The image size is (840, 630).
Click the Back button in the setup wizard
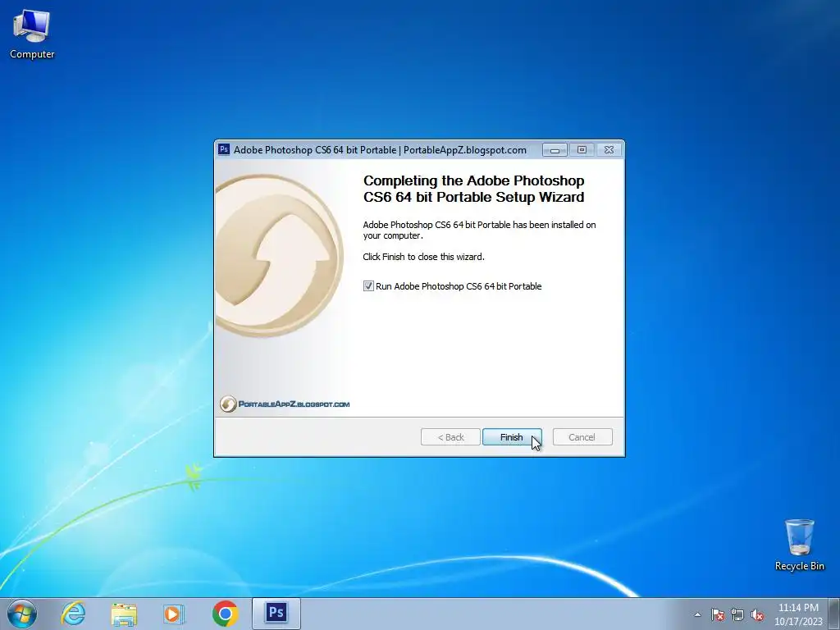coord(450,437)
